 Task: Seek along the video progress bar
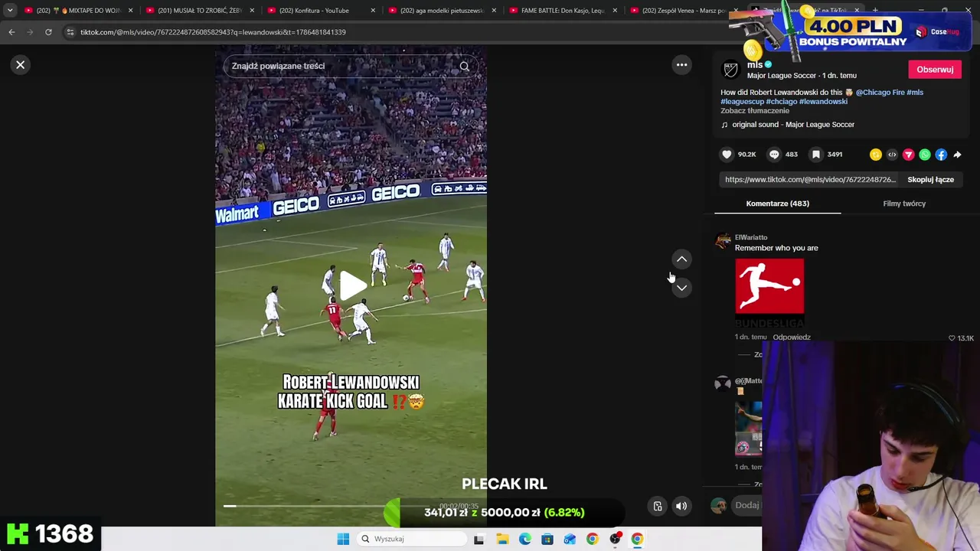352,506
